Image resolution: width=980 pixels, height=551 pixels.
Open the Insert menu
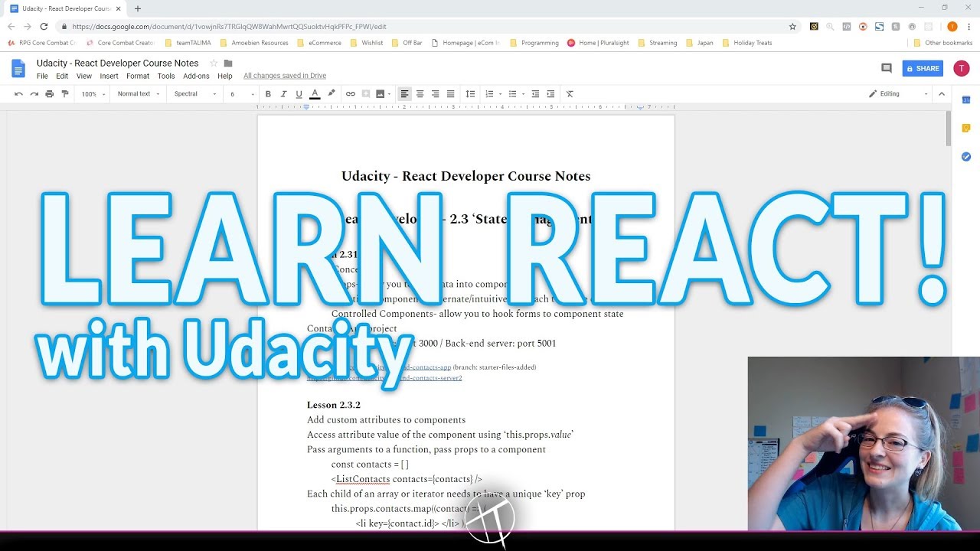pos(109,77)
